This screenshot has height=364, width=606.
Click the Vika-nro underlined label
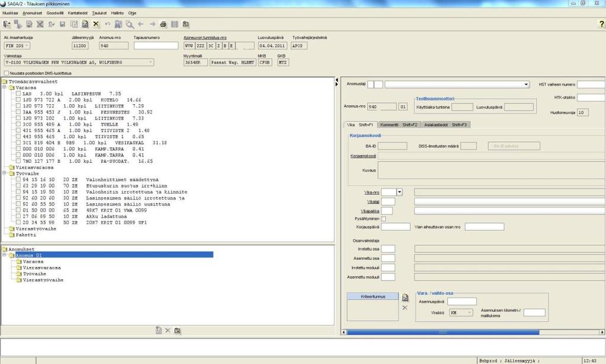click(x=372, y=192)
